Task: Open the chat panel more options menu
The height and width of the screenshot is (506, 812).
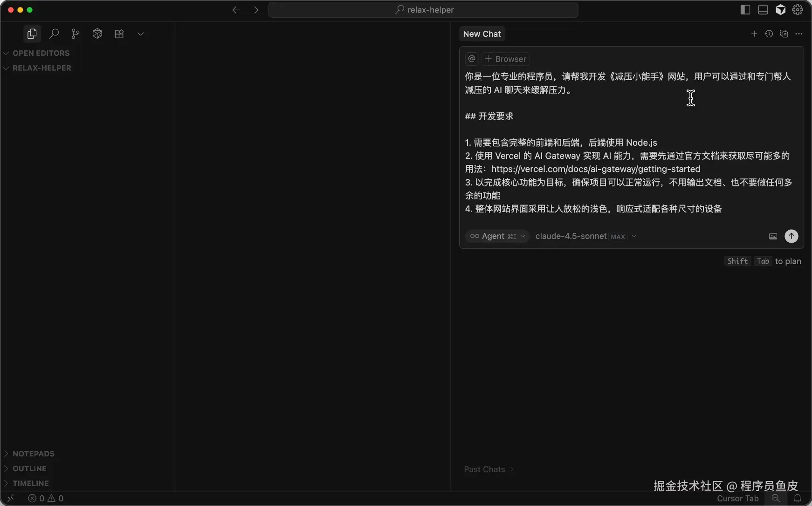Action: click(x=799, y=34)
